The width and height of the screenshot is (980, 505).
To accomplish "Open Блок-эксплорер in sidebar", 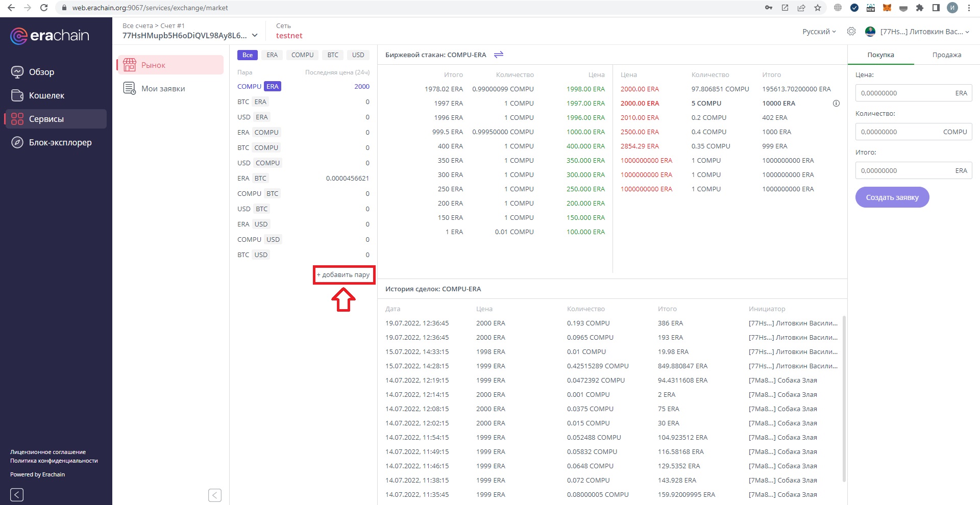I will (60, 142).
